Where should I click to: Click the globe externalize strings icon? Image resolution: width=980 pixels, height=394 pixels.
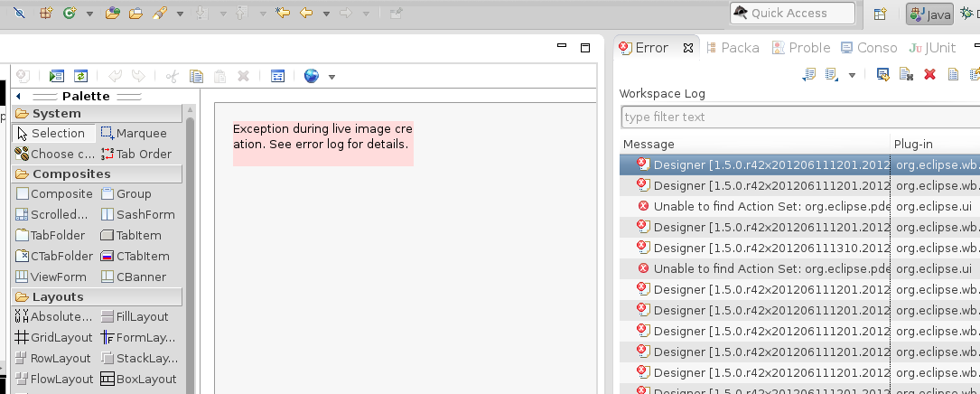[x=312, y=76]
